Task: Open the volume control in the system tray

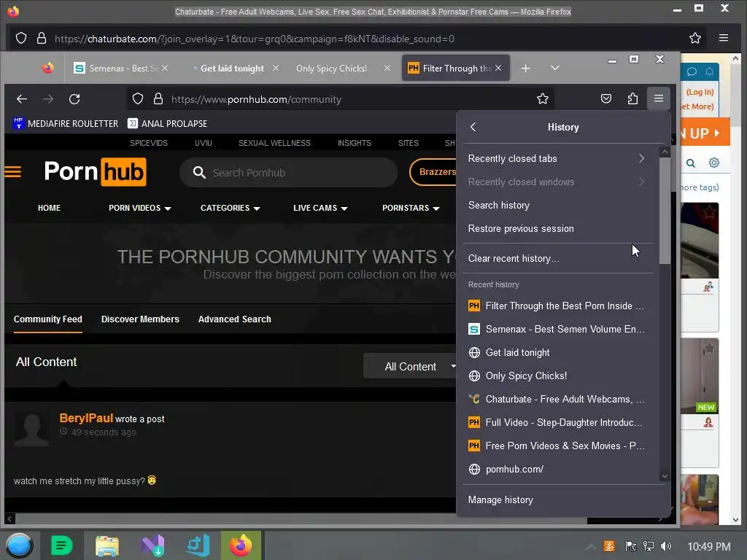Action: (665, 546)
